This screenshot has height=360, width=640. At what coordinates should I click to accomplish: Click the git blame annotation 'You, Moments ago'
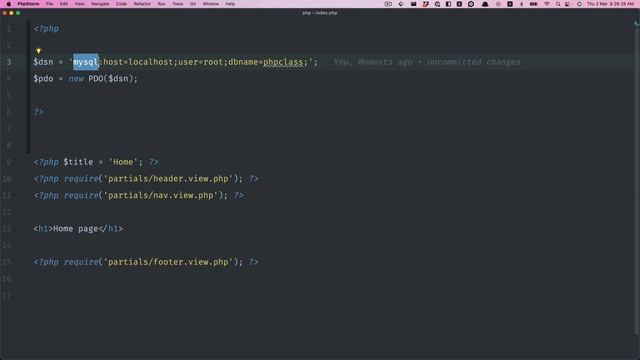tap(373, 62)
